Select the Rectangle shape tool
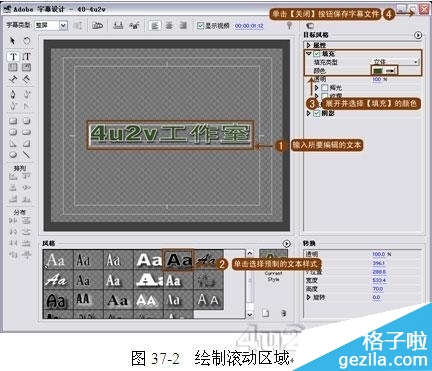The height and width of the screenshot is (371, 432). (13, 121)
